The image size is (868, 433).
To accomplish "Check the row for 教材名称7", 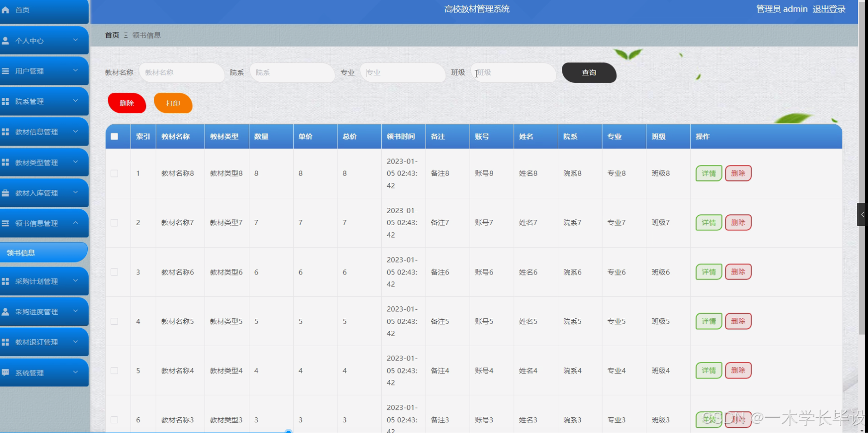I will [x=115, y=223].
